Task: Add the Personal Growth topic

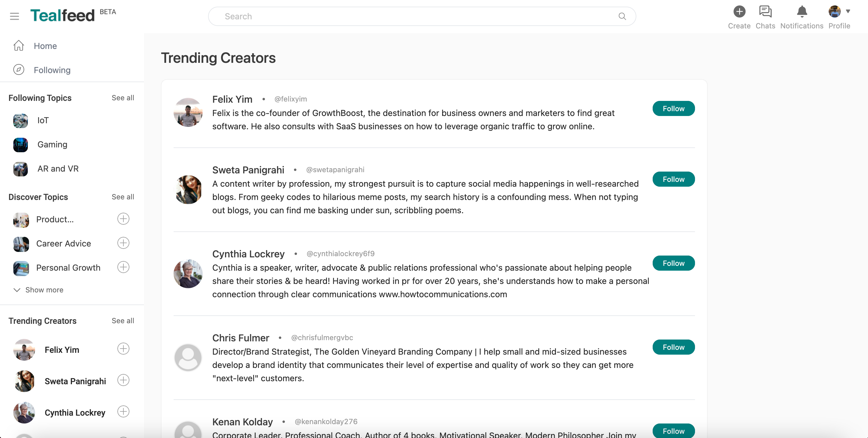Action: [x=123, y=267]
